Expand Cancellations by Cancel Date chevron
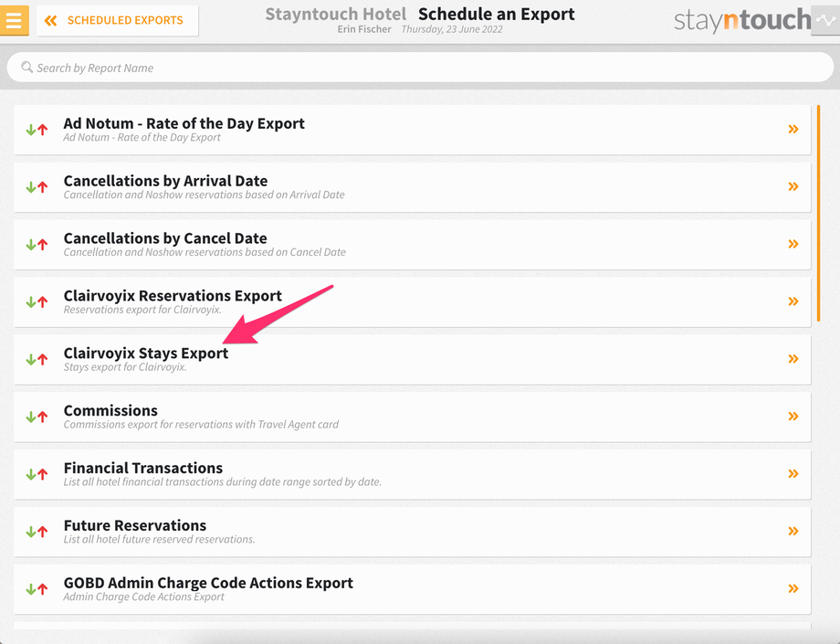Image resolution: width=840 pixels, height=644 pixels. (793, 244)
